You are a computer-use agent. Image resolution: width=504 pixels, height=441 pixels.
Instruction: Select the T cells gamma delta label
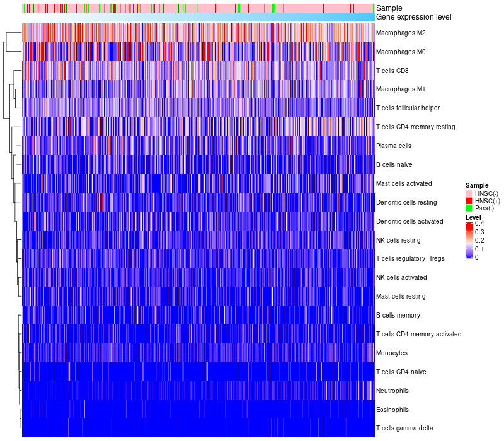(404, 428)
